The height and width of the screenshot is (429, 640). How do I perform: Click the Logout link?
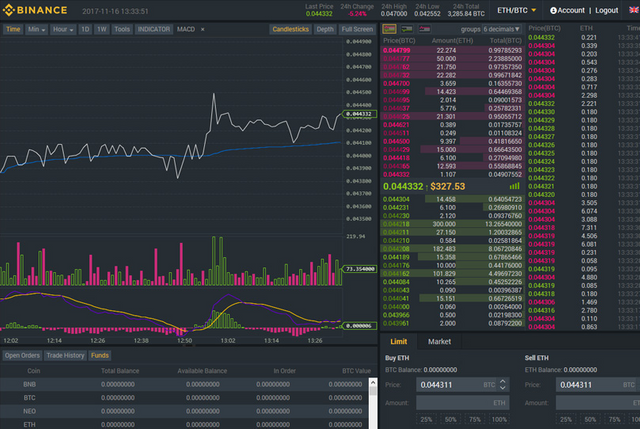pyautogui.click(x=607, y=11)
